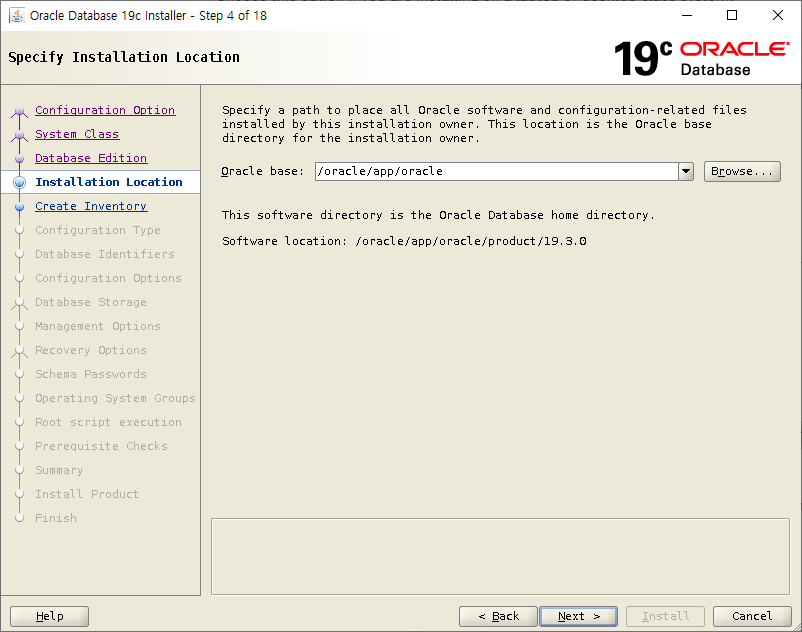Select the Installation Location step
Viewport: 802px width, 632px height.
pyautogui.click(x=109, y=182)
